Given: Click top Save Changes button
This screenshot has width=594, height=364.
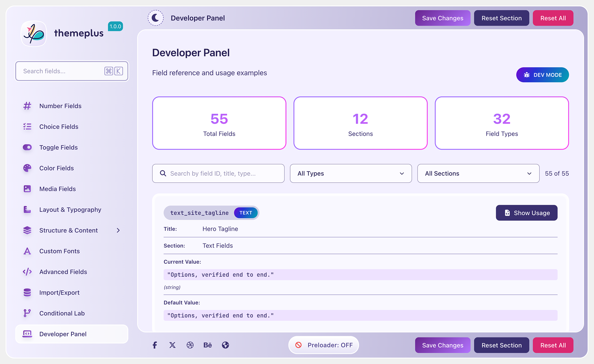Looking at the screenshot, I should pyautogui.click(x=443, y=18).
